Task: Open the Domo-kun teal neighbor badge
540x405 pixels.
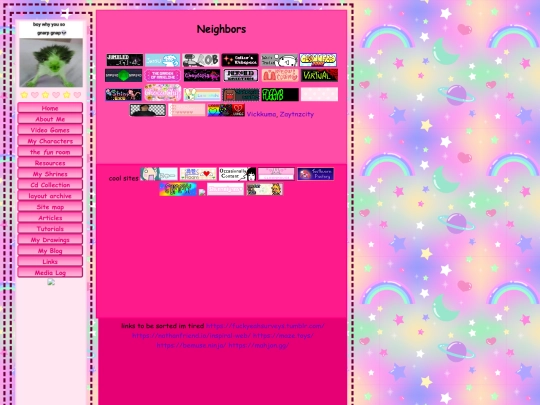Action: [241, 95]
